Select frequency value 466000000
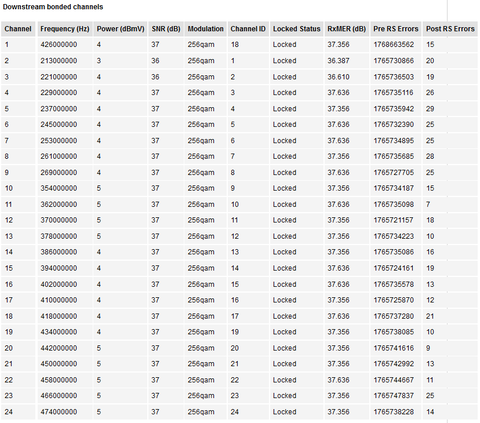Viewport: 480px width, 423px height. 59,396
